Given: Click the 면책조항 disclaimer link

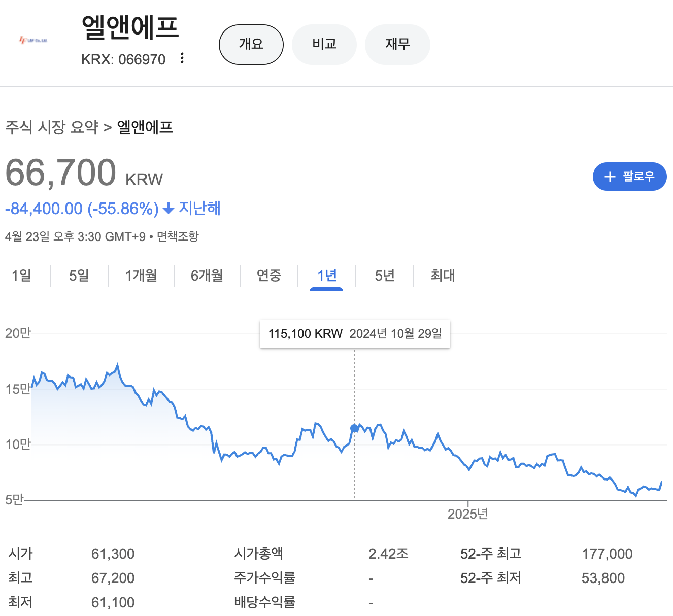Looking at the screenshot, I should click(x=178, y=236).
